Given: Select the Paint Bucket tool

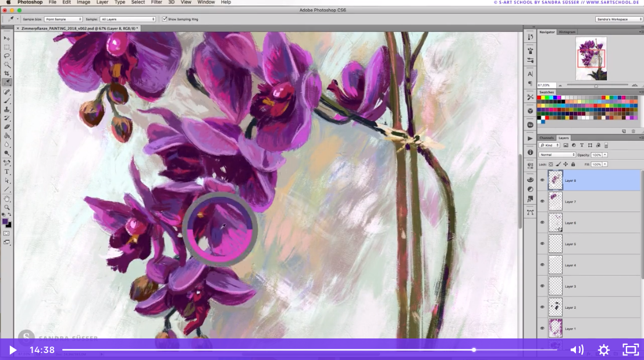Looking at the screenshot, I should click(x=7, y=136).
